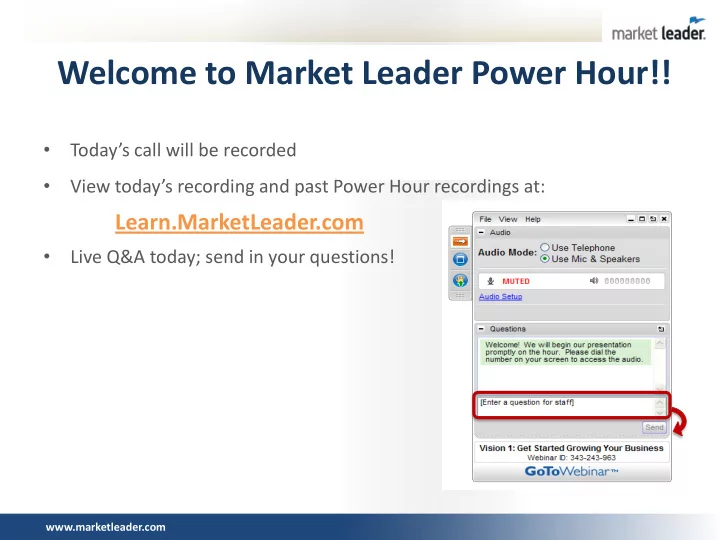Select the Use Telephone radio button
The width and height of the screenshot is (720, 540).
(x=545, y=248)
